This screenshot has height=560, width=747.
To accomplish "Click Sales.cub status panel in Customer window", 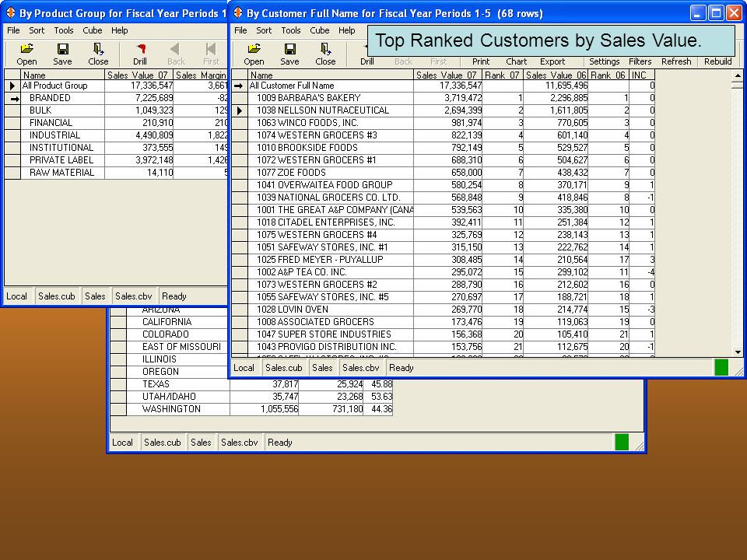I will 284,368.
